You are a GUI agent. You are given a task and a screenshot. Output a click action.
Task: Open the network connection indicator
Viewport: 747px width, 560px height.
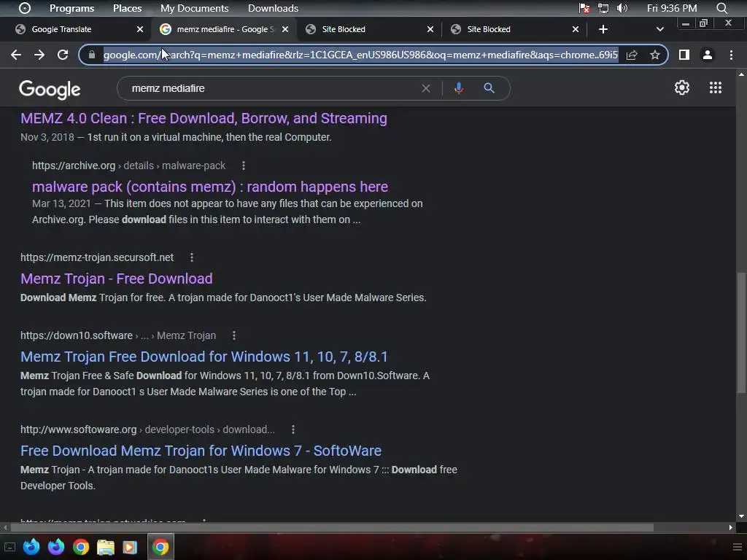click(603, 8)
